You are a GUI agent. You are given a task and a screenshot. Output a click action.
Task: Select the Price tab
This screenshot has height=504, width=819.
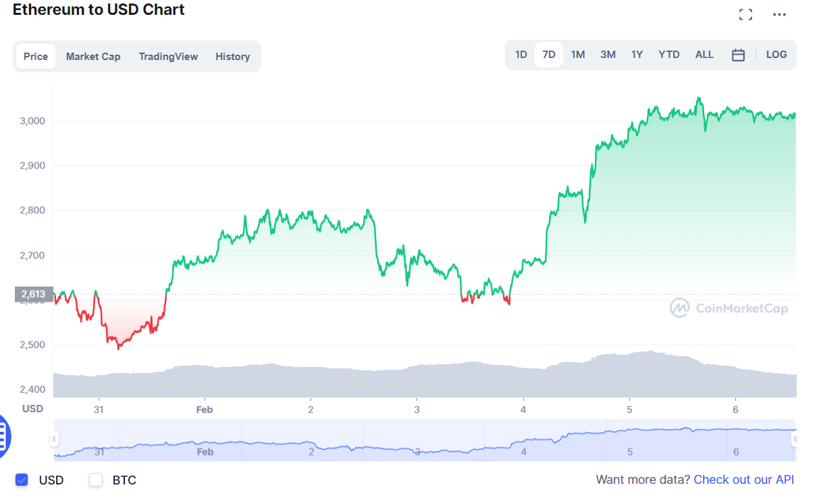click(36, 57)
